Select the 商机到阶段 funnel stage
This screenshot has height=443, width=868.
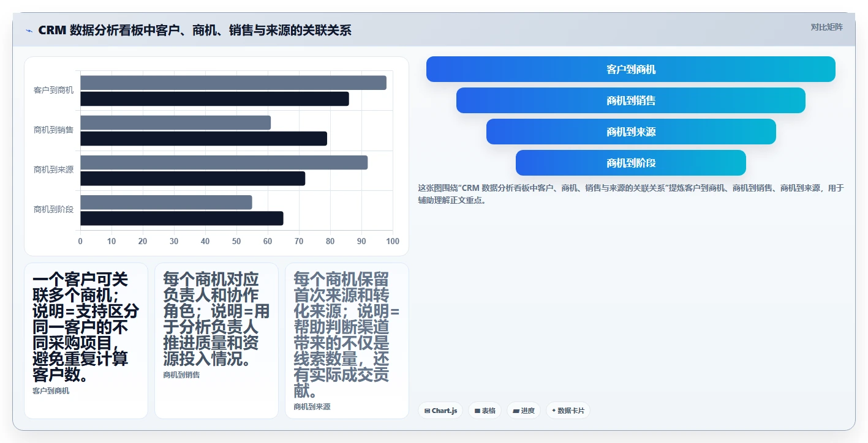point(631,163)
